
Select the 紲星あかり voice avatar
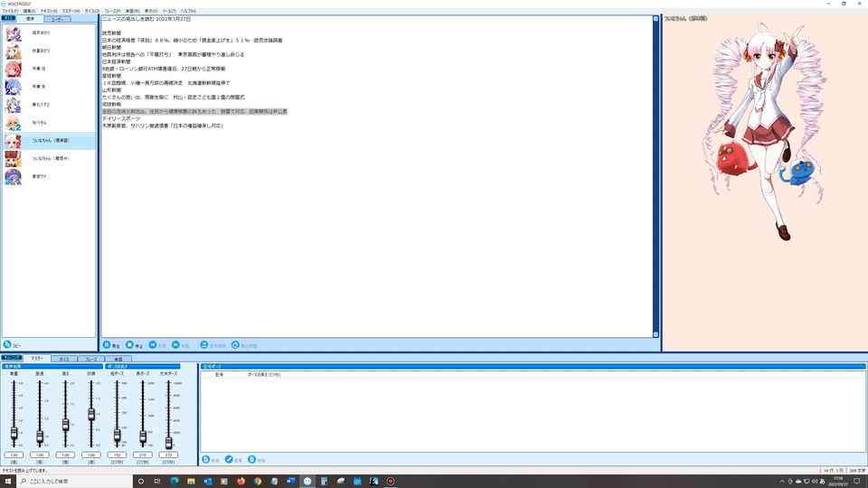click(x=14, y=51)
